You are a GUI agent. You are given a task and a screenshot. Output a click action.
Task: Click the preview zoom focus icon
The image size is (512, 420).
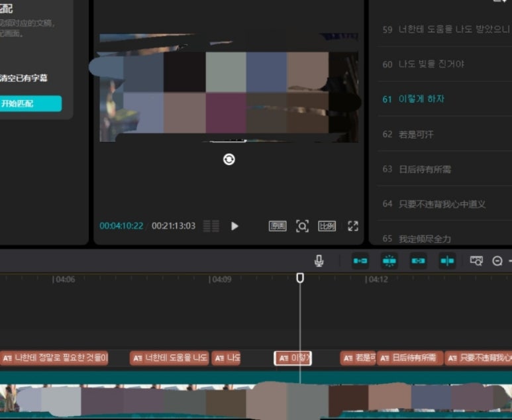[x=302, y=226]
